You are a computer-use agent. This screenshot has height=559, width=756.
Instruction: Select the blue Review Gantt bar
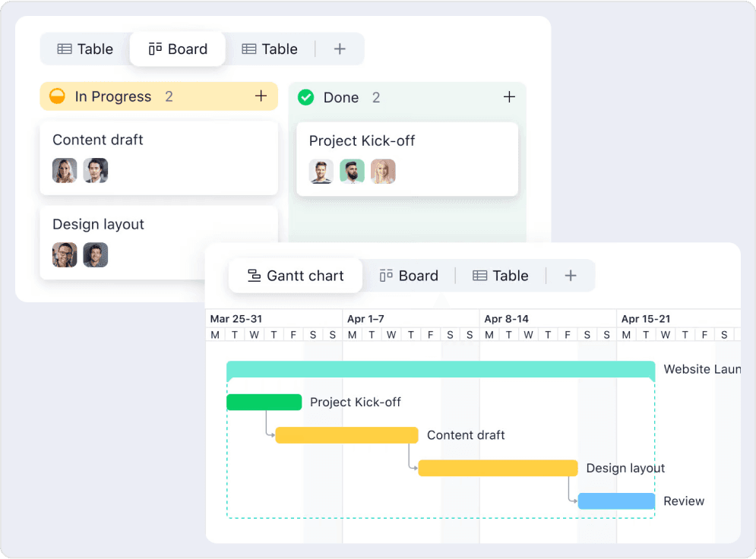click(x=616, y=501)
